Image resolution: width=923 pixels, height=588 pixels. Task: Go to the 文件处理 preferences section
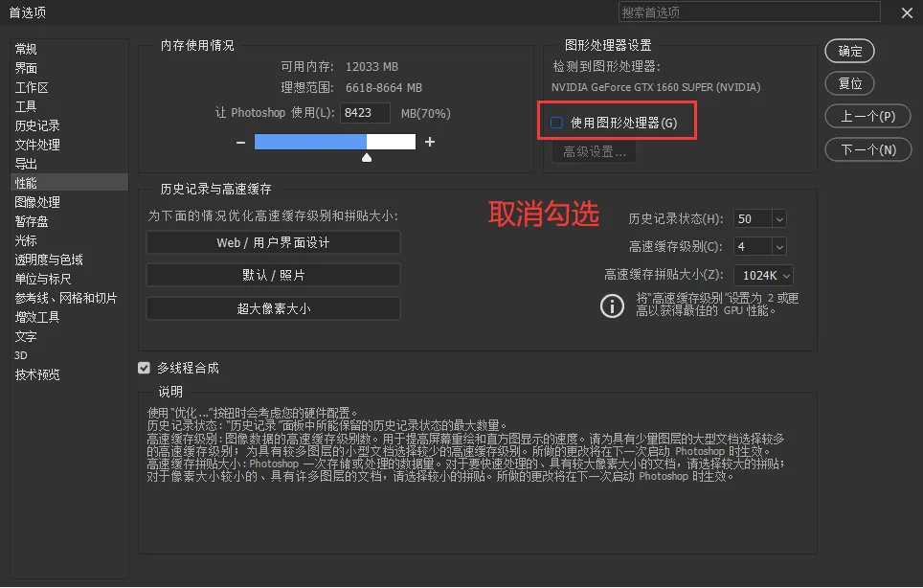tap(38, 145)
